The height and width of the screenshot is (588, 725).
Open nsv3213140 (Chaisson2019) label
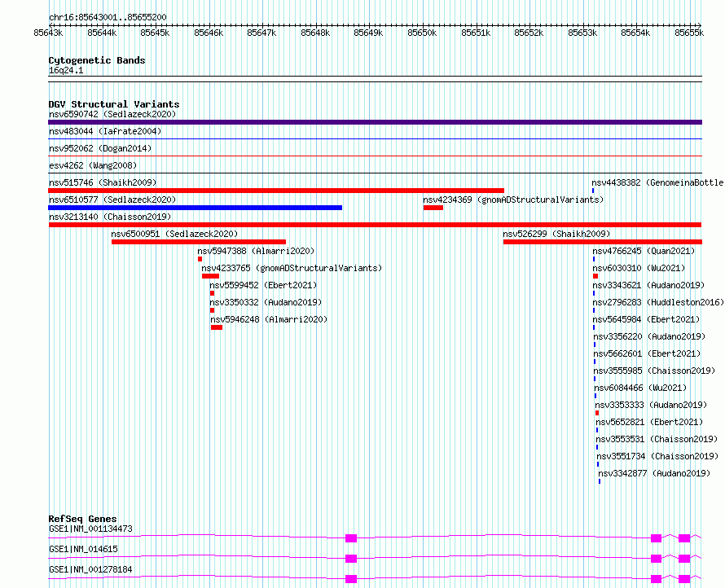pos(110,217)
